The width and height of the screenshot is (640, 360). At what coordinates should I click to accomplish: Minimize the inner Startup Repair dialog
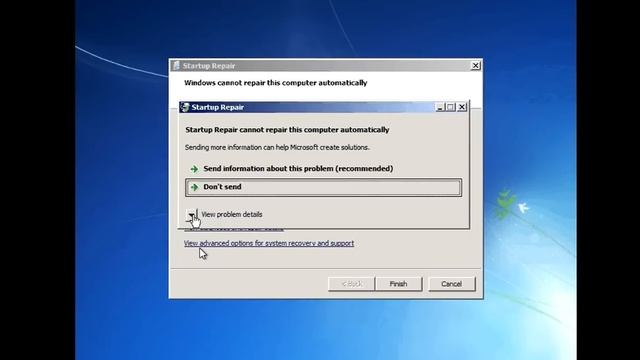[440, 107]
